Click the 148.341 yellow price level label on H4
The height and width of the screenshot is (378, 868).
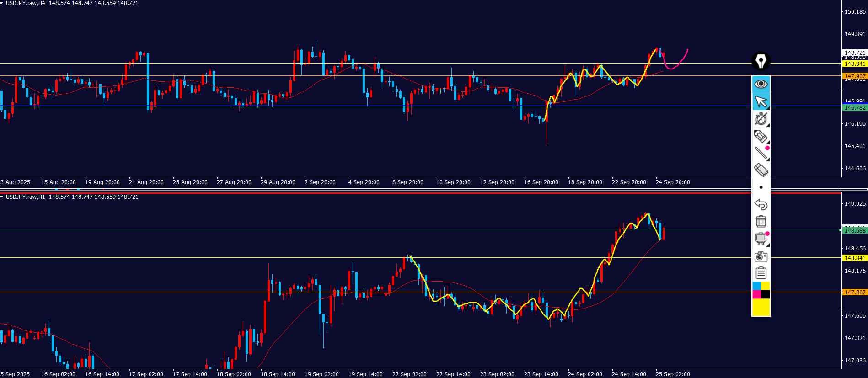click(854, 64)
